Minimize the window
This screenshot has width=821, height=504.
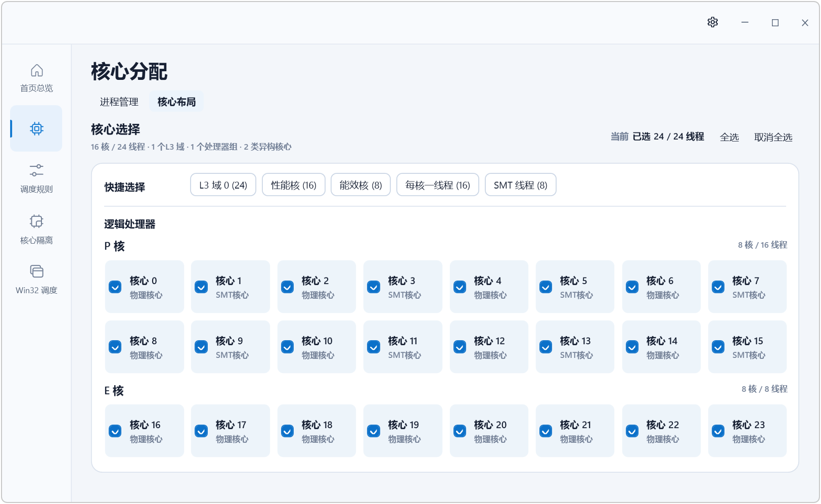(x=745, y=22)
